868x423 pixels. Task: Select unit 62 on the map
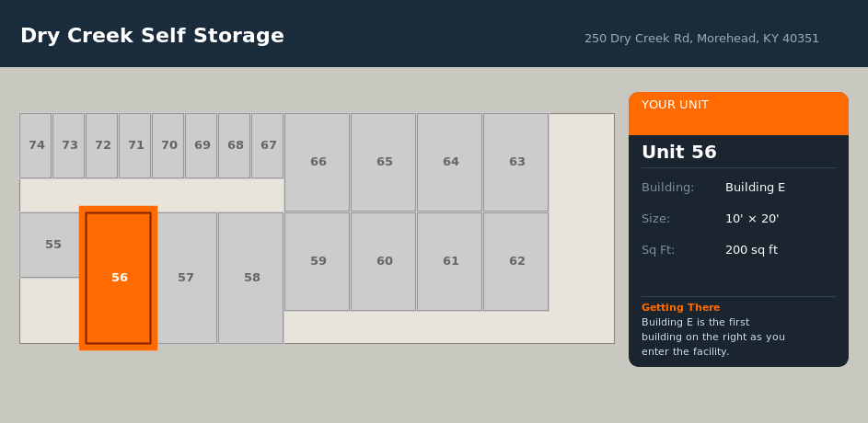coord(516,261)
